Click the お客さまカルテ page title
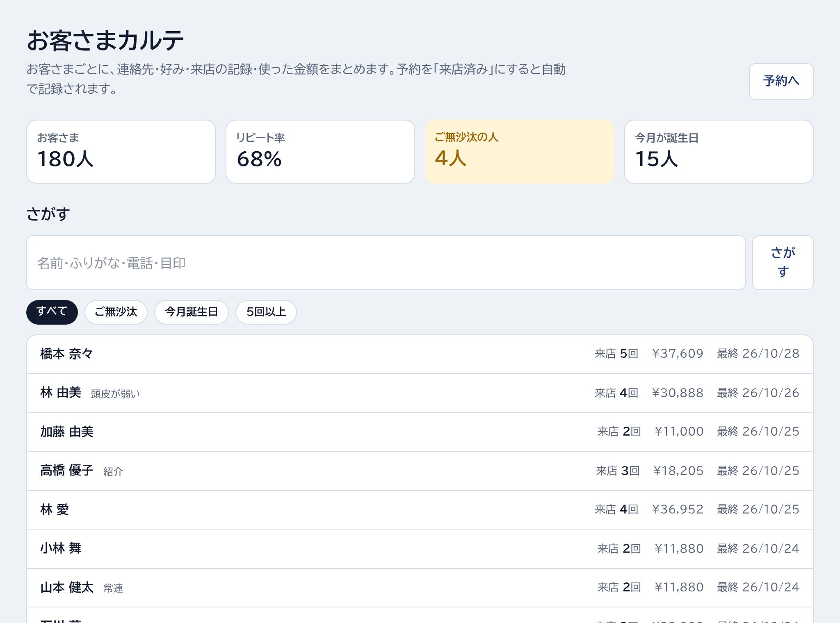 [x=105, y=41]
